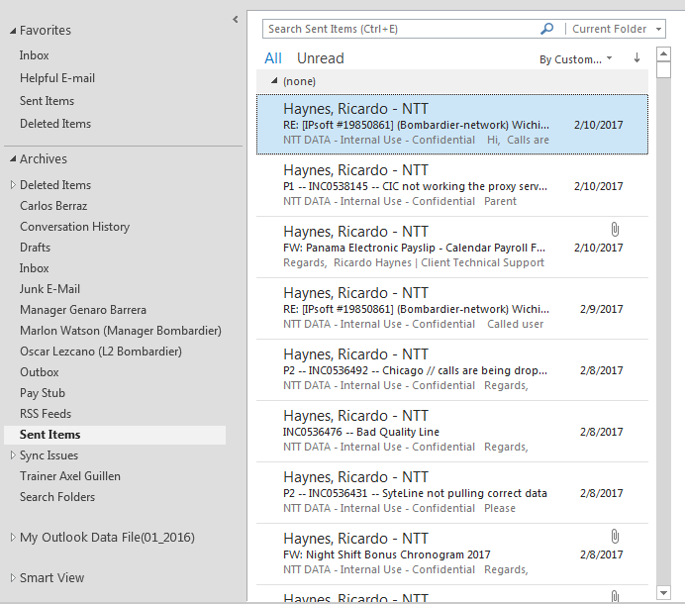Viewport: 685px width, 604px height.
Task: Open the By Custom arrangement dropdown
Action: coord(575,59)
